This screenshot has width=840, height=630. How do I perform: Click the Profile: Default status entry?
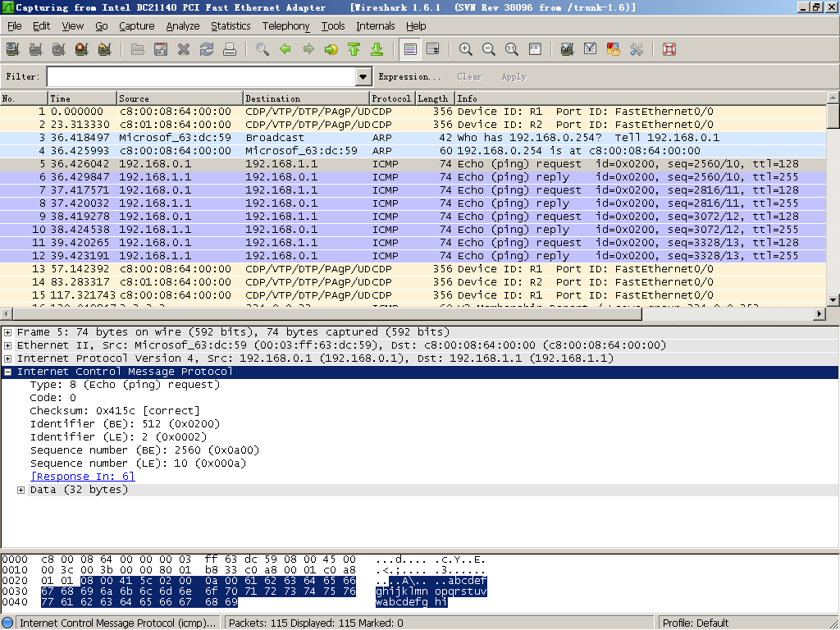(696, 623)
